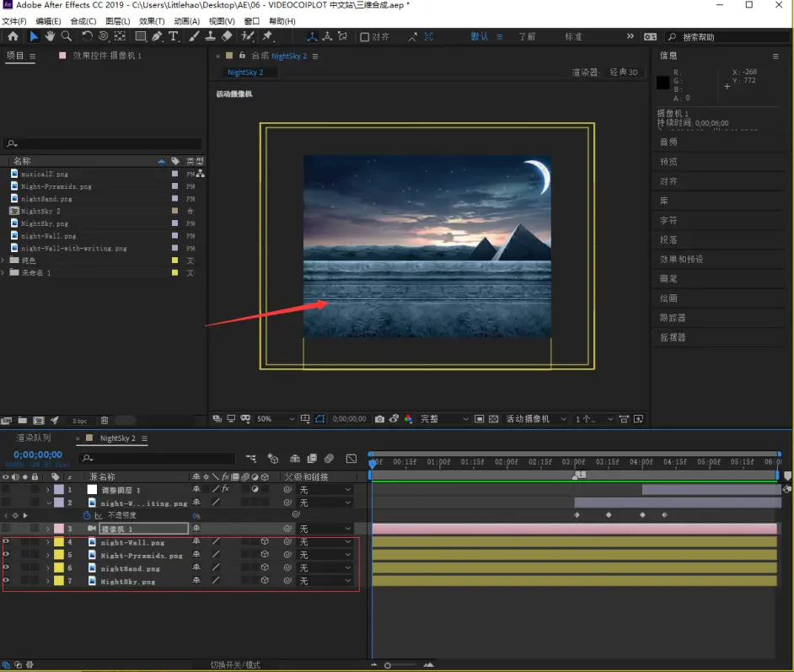Screen dimensions: 794x672
Task: Toggle visibility of night-Wall.png layer
Action: pyautogui.click(x=7, y=542)
